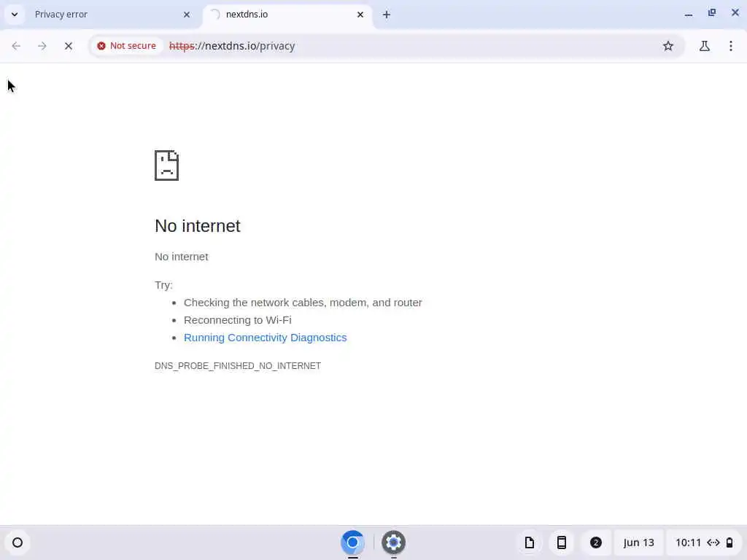Open Chrome Labs flask icon
The height and width of the screenshot is (560, 747).
[x=705, y=46]
